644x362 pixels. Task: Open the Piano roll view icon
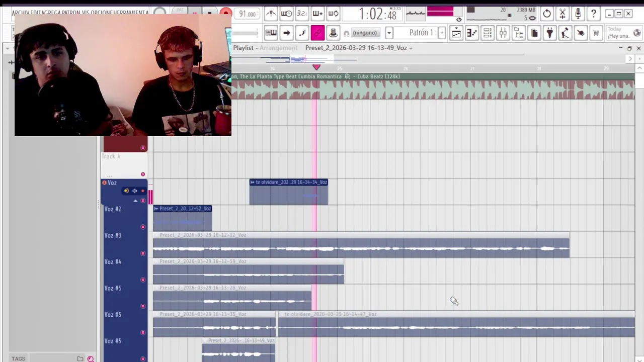pyautogui.click(x=472, y=33)
